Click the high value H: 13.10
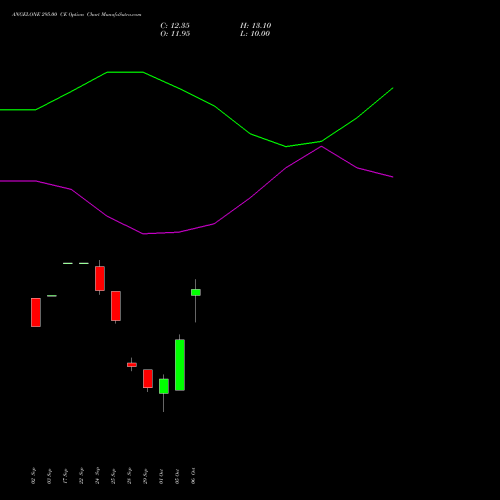The width and height of the screenshot is (500, 500). pos(255,26)
